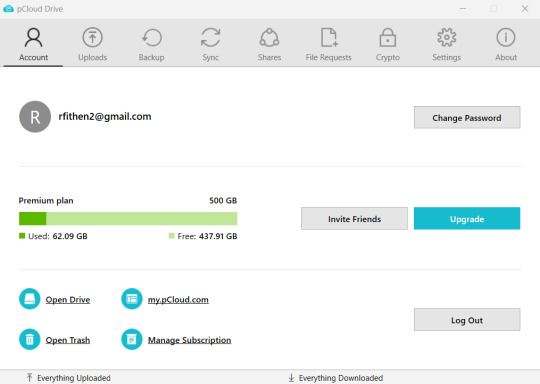Click the Premium plan label
This screenshot has height=384, width=540.
pyautogui.click(x=46, y=200)
